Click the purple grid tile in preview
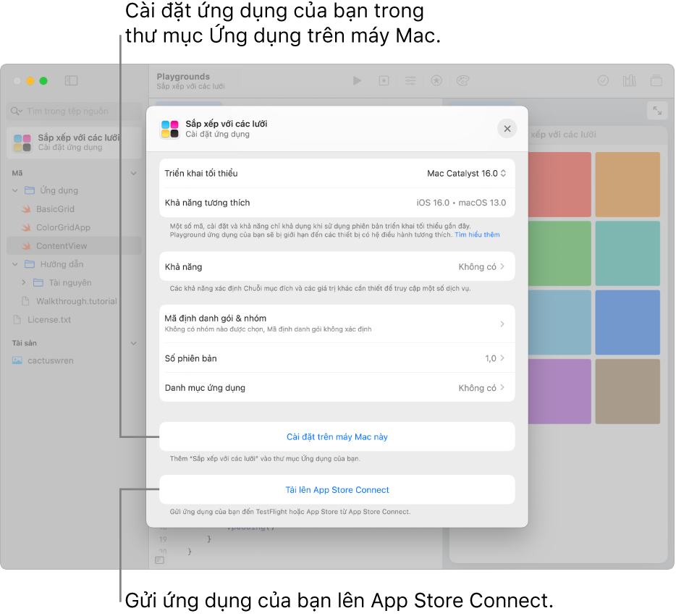Image resolution: width=676 pixels, height=616 pixels. pos(559,392)
